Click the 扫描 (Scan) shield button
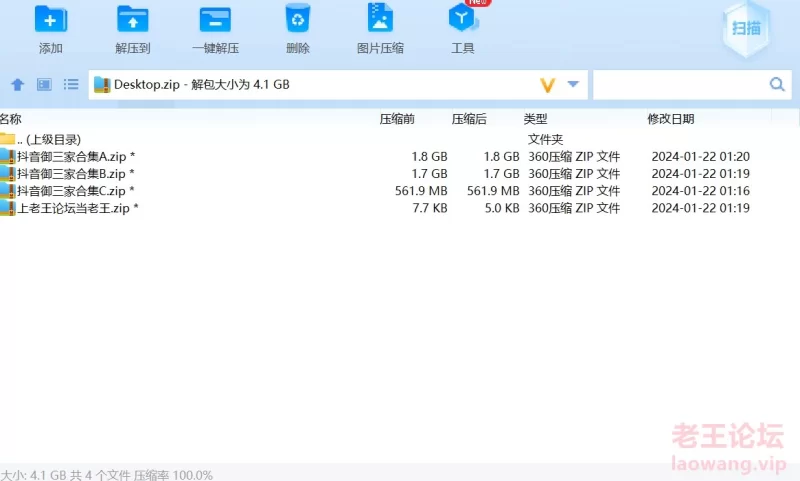 click(746, 29)
